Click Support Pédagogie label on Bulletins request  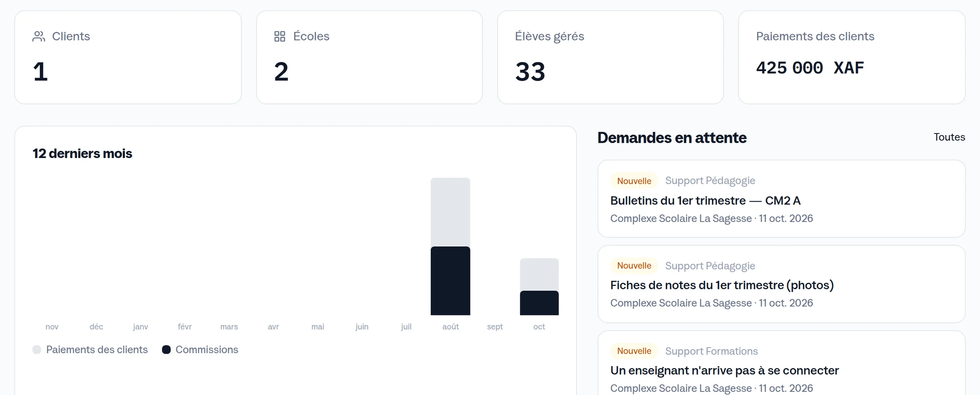coord(710,181)
